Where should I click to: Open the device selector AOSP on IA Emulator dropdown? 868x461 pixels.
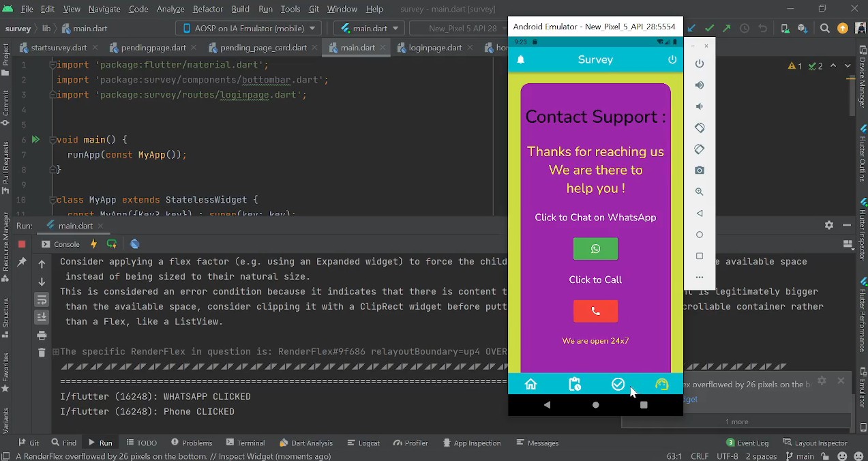coord(249,28)
